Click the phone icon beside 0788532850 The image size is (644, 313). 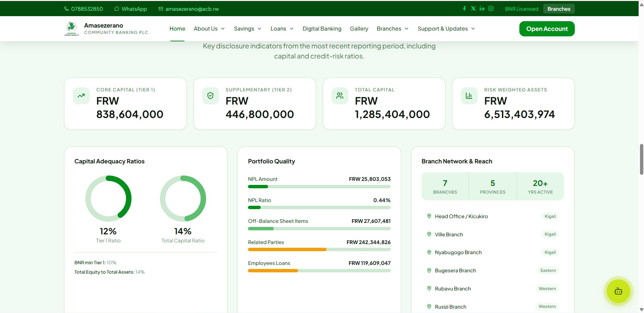67,9
